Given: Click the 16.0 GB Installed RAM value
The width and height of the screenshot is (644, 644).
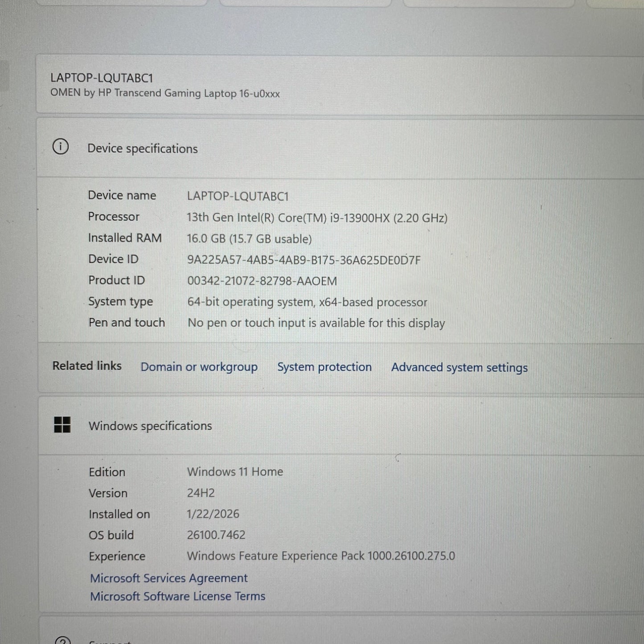Looking at the screenshot, I should click(249, 239).
